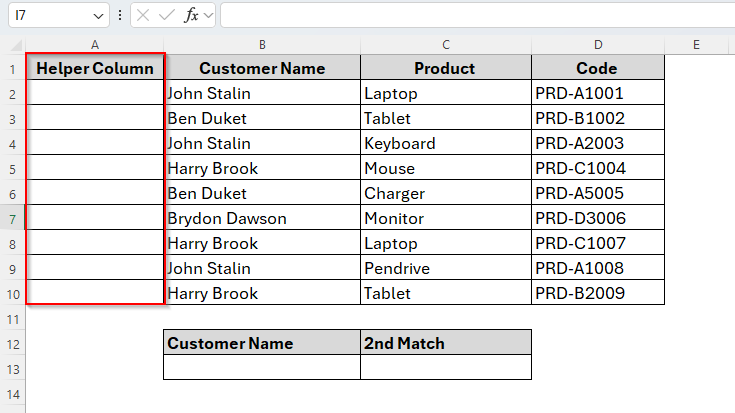Open the Name Box dropdown arrow
This screenshot has width=735, height=413.
98,16
